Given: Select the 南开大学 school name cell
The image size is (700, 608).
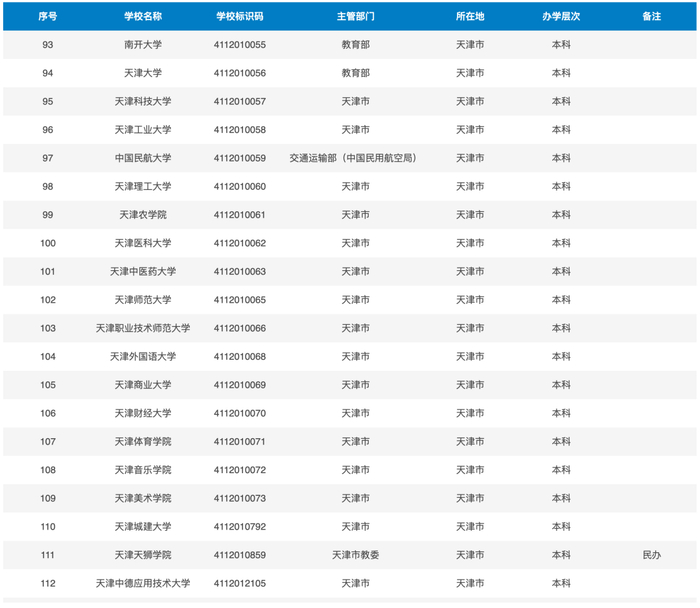Looking at the screenshot, I should pyautogui.click(x=143, y=45).
